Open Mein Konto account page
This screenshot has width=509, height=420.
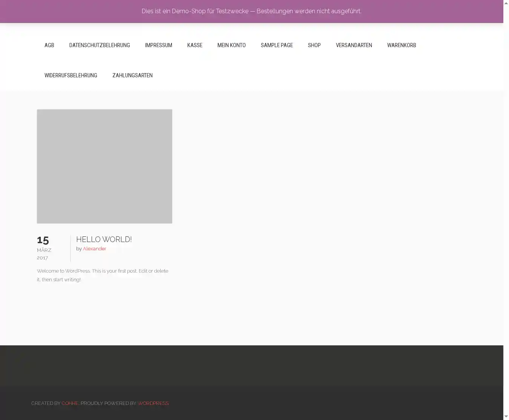[232, 45]
